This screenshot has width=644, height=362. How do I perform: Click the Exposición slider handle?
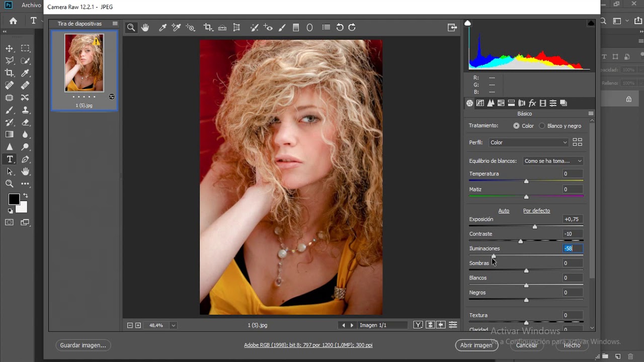(535, 227)
